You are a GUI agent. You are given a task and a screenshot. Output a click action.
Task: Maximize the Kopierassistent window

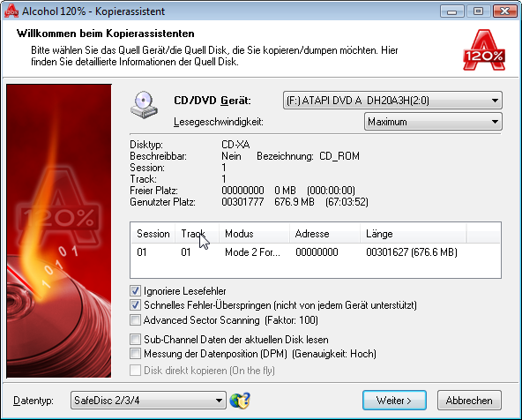point(478,11)
